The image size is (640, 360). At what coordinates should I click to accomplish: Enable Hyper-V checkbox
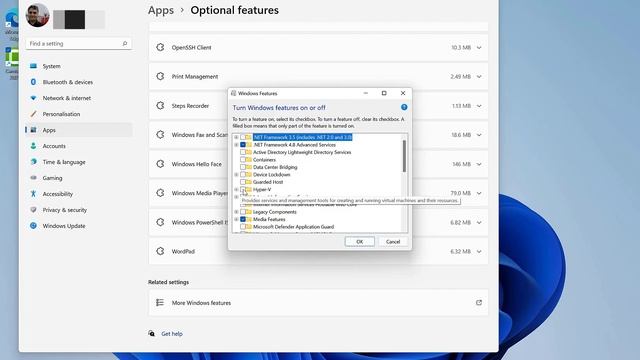243,189
